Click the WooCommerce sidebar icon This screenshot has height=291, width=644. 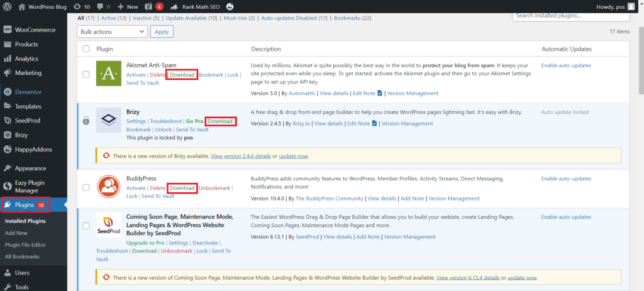click(x=8, y=30)
